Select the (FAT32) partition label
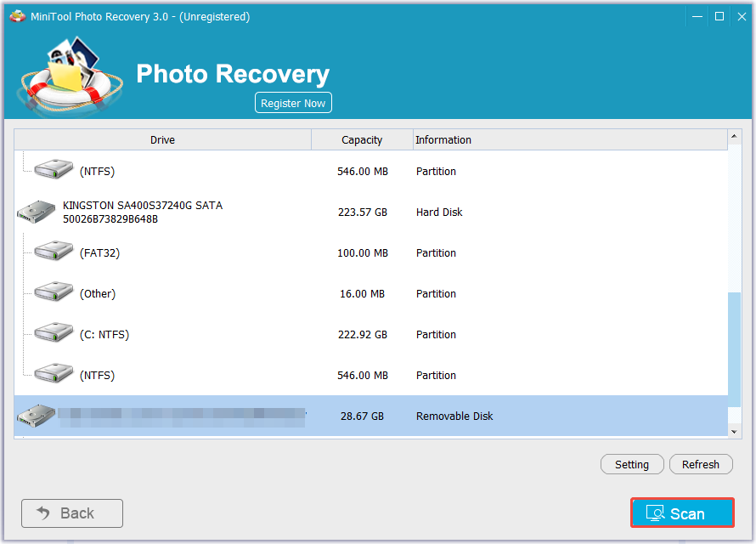756x544 pixels. 99,252
